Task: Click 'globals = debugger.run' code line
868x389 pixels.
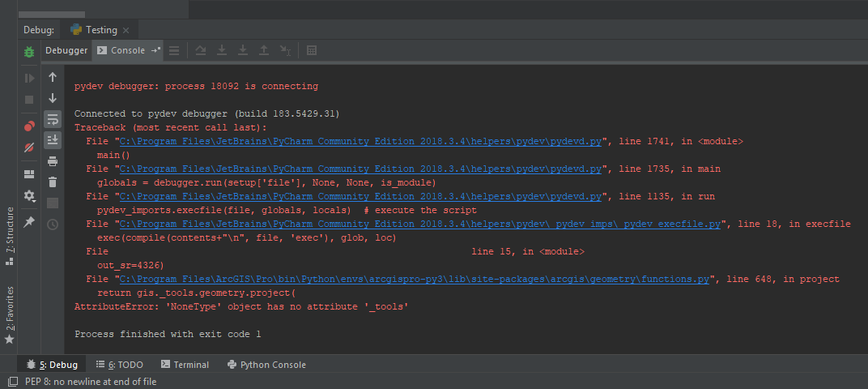Action: [x=267, y=183]
